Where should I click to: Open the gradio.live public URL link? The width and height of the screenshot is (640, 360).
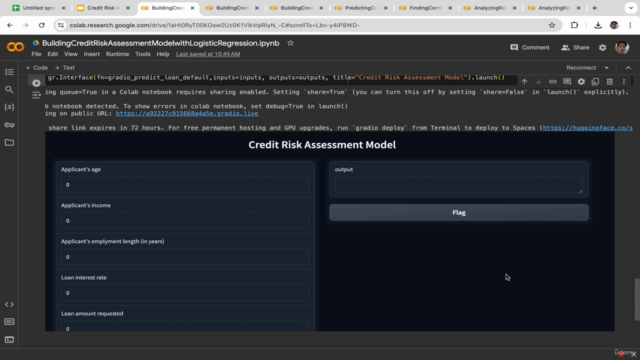187,113
